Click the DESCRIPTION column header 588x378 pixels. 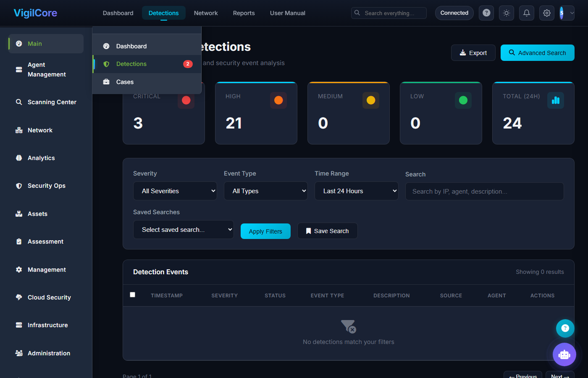[x=392, y=296]
